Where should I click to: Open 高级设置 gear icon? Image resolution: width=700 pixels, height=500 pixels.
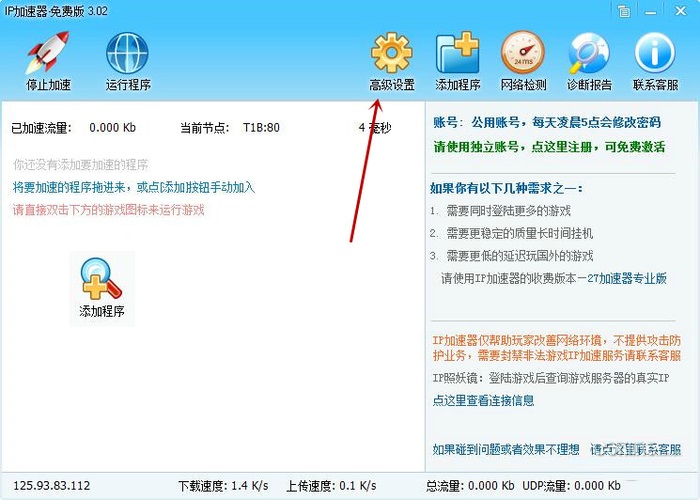392,61
